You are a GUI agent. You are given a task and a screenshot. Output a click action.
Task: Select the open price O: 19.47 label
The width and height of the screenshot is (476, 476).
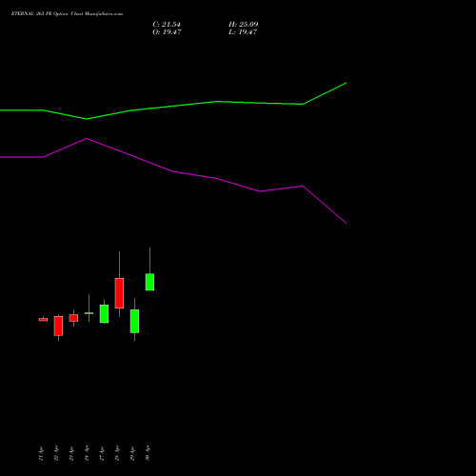[167, 32]
